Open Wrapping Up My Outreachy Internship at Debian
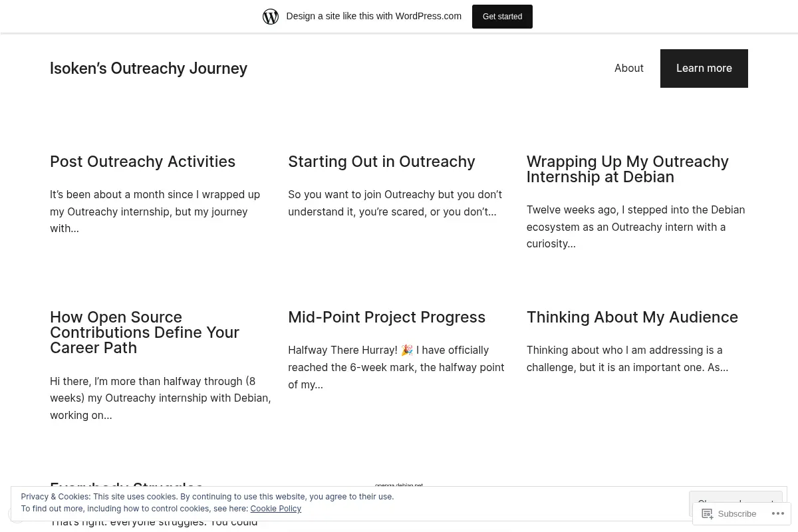This screenshot has height=532, width=798. pyautogui.click(x=627, y=169)
